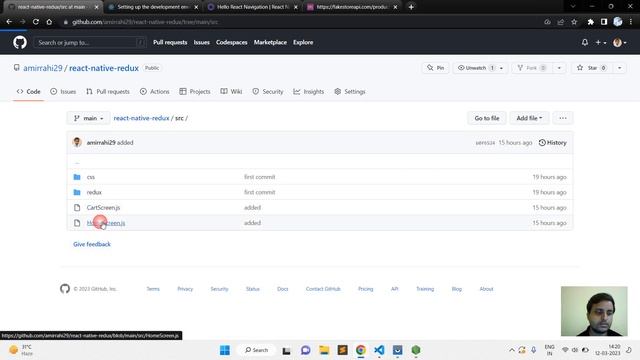
Task: Open the Windows taskbar Search
Action: click(256, 350)
